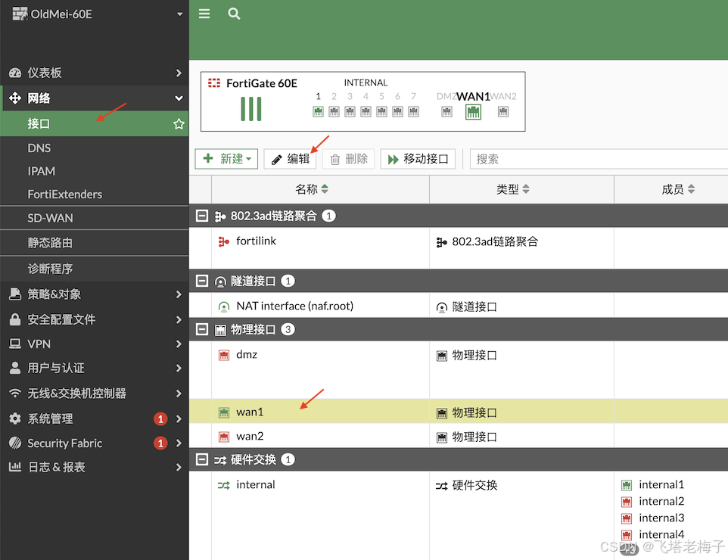Expand the 无线&交换机控制器 menu chevron

point(179,394)
